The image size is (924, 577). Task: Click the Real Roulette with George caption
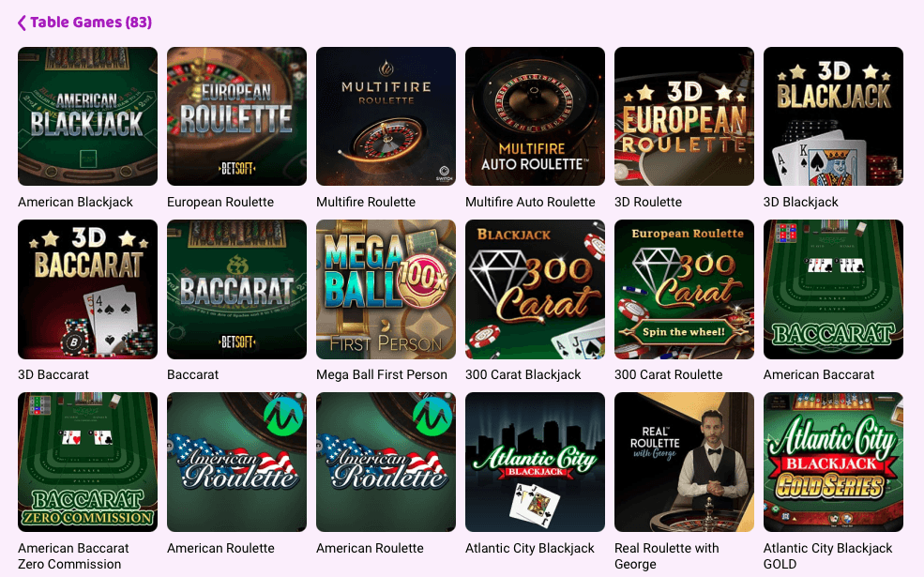[x=666, y=555]
